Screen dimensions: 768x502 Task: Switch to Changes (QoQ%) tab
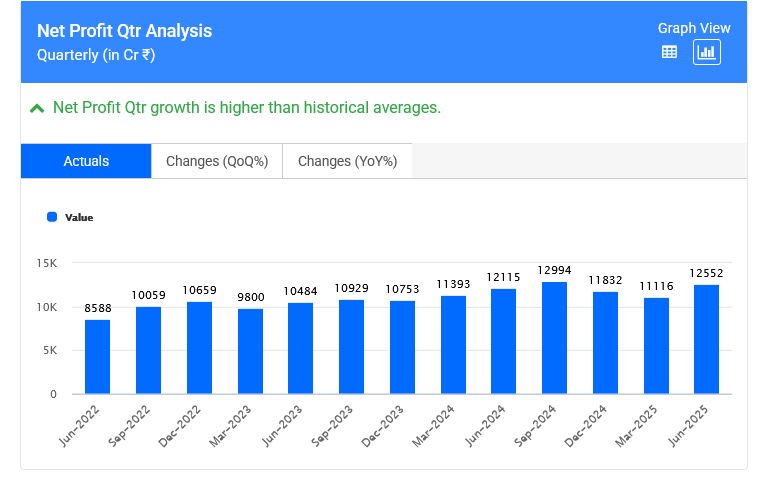217,161
